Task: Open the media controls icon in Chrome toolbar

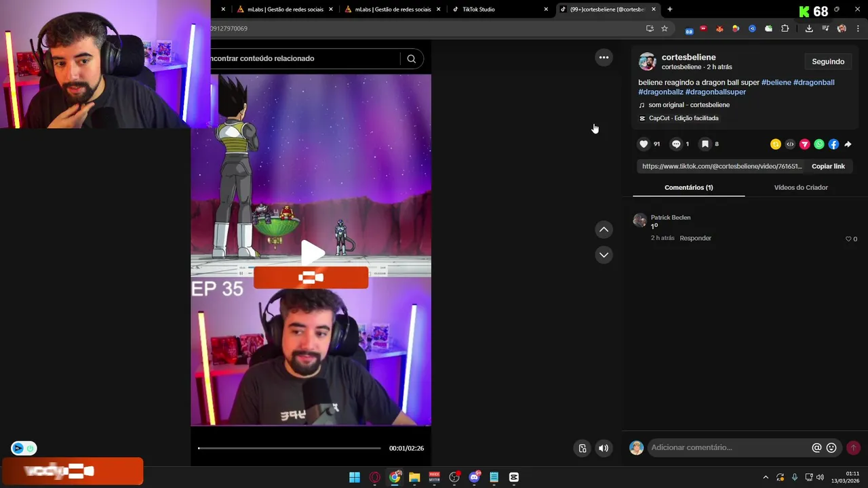Action: (x=825, y=28)
